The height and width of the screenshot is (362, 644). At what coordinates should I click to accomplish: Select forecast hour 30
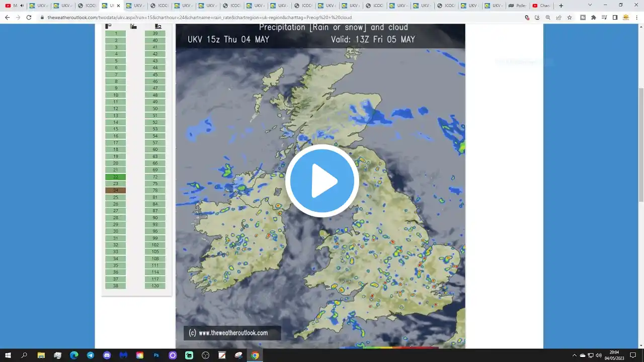point(116,231)
